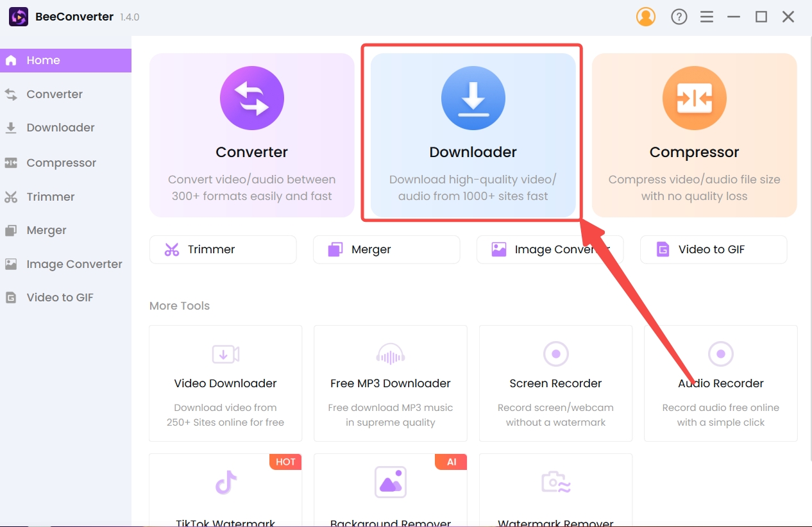This screenshot has height=527, width=812.
Task: Click the version number 1.4.0 text
Action: coord(130,17)
